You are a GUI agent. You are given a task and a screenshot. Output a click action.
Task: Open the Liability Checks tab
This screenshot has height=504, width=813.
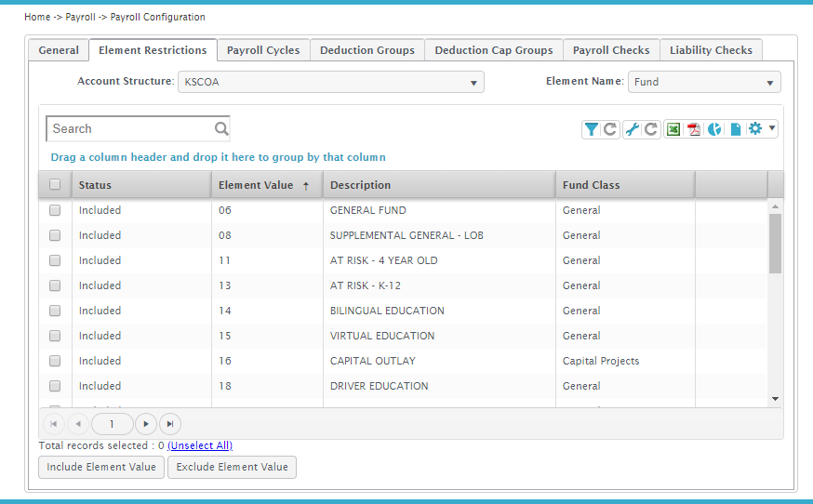point(711,50)
